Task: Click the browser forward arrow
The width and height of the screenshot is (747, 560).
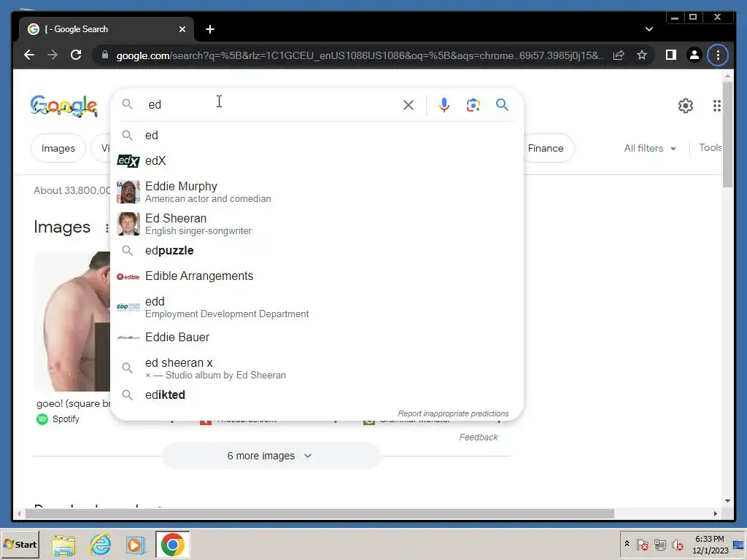Action: click(53, 55)
